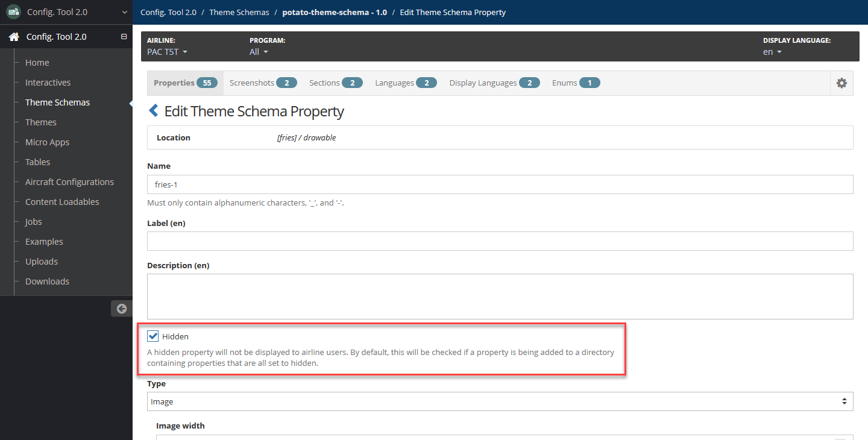Click the home icon in sidebar header
Image resolution: width=868 pixels, height=440 pixels.
[14, 37]
